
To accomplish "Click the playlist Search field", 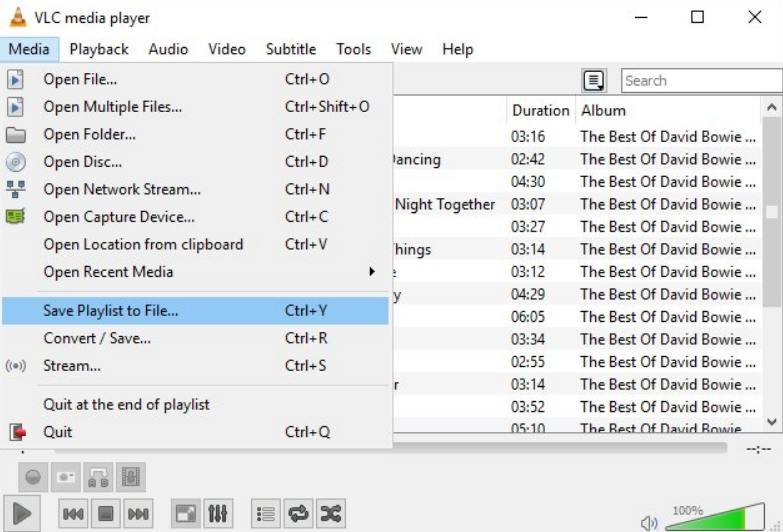I will click(702, 80).
